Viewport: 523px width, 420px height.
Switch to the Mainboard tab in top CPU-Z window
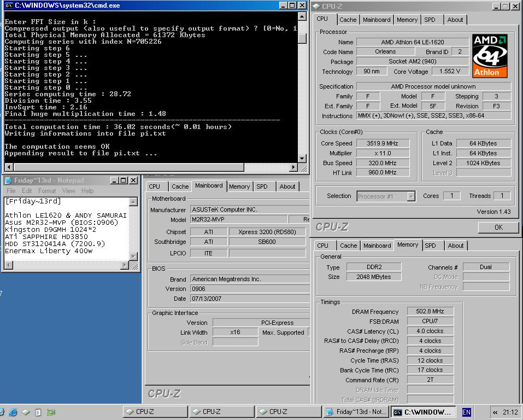(376, 20)
